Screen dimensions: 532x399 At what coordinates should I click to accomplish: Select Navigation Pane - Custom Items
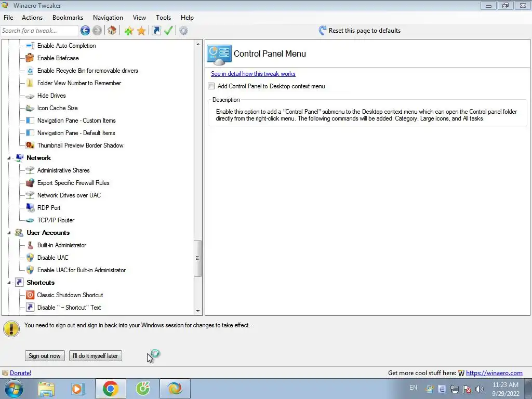point(76,121)
